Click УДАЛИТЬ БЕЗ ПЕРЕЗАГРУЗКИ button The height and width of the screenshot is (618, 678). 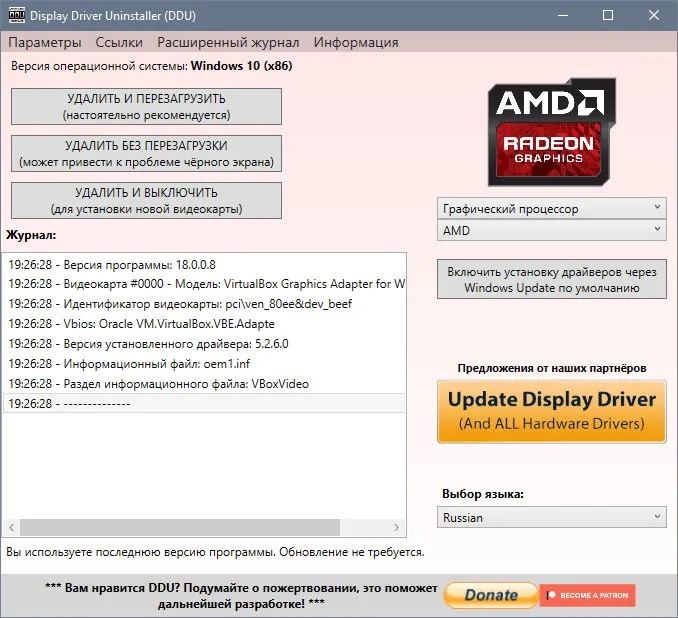pos(146,154)
